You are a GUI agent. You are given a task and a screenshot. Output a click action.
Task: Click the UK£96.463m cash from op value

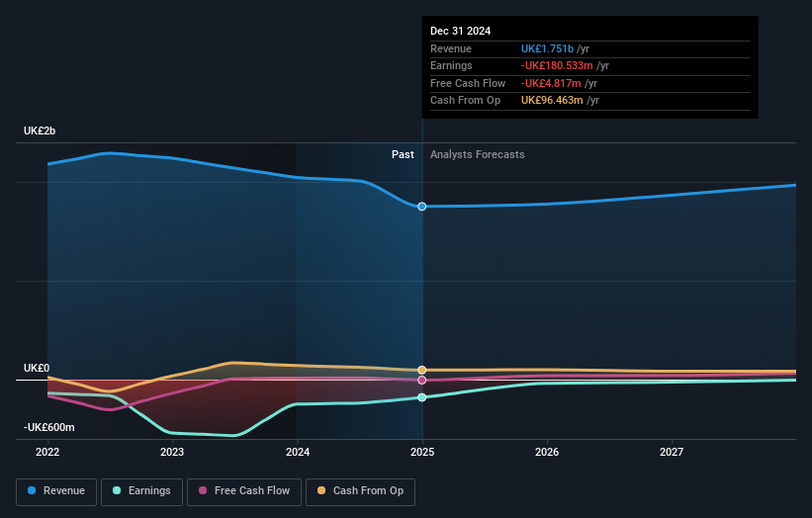552,101
